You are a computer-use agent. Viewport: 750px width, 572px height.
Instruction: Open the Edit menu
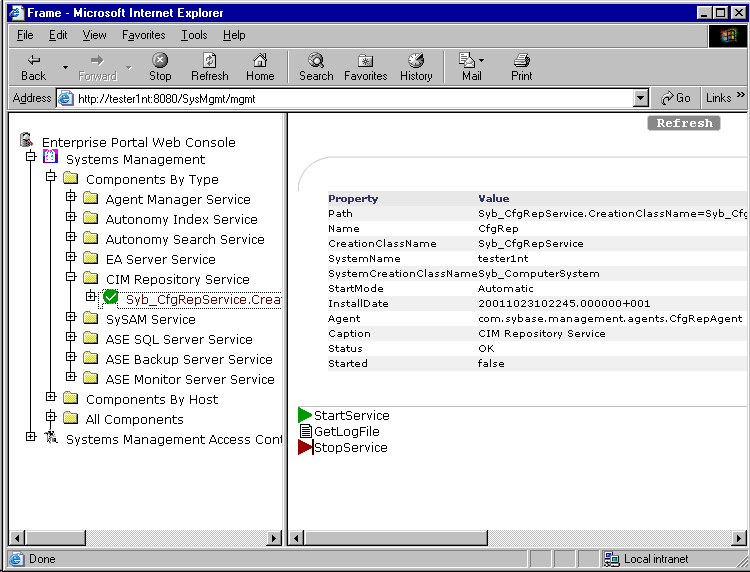tap(58, 35)
